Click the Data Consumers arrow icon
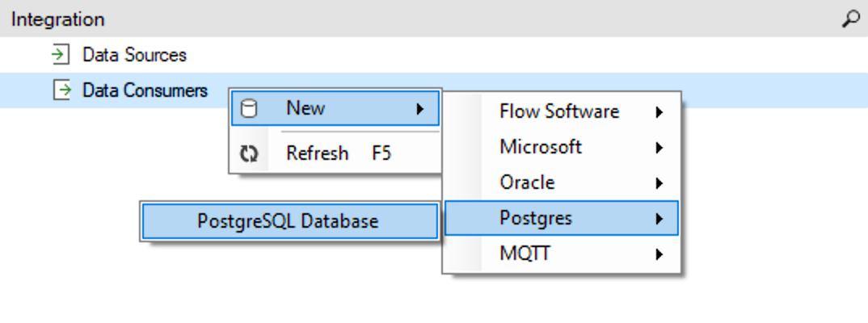Screen dimensions: 868x323 pyautogui.click(x=61, y=90)
